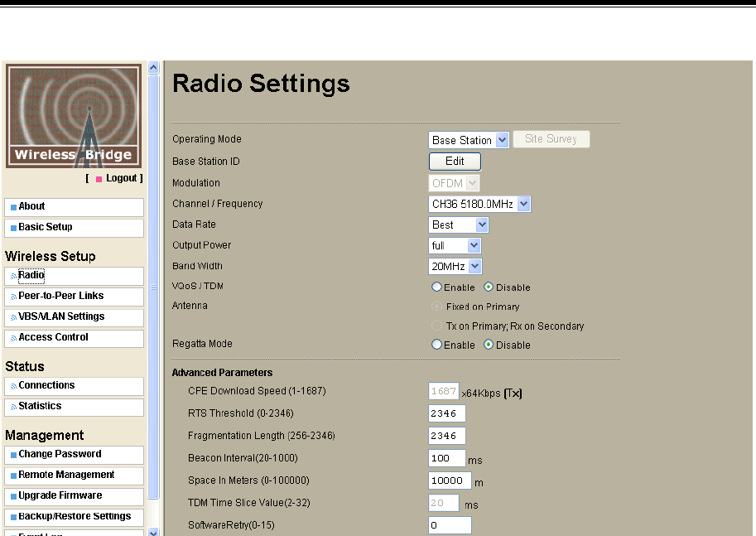756x536 pixels.
Task: Open the Output Power dropdown
Action: [x=454, y=245]
